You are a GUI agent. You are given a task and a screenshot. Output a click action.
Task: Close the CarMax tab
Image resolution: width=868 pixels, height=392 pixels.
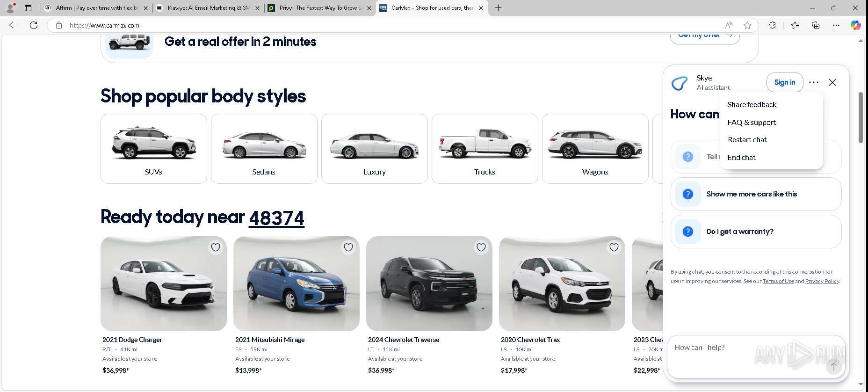click(481, 8)
